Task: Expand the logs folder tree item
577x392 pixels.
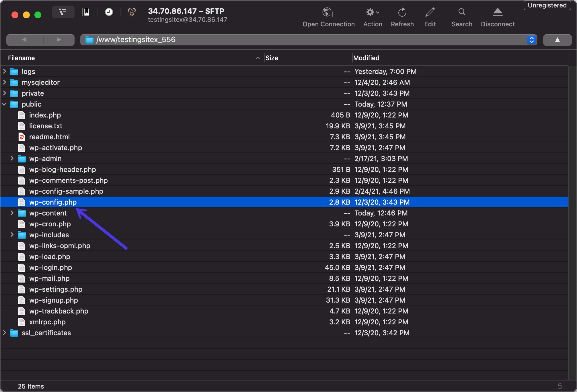Action: (x=5, y=71)
